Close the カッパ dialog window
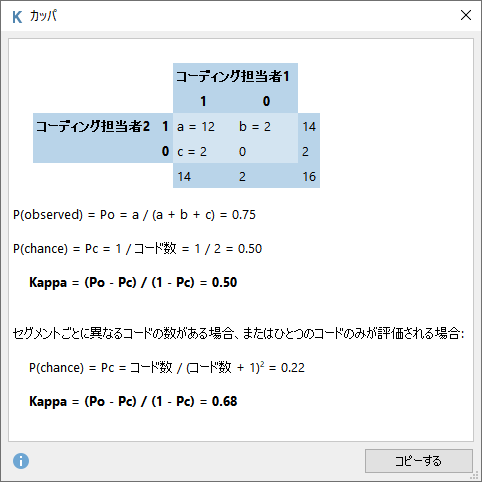482x482 pixels. (x=466, y=15)
